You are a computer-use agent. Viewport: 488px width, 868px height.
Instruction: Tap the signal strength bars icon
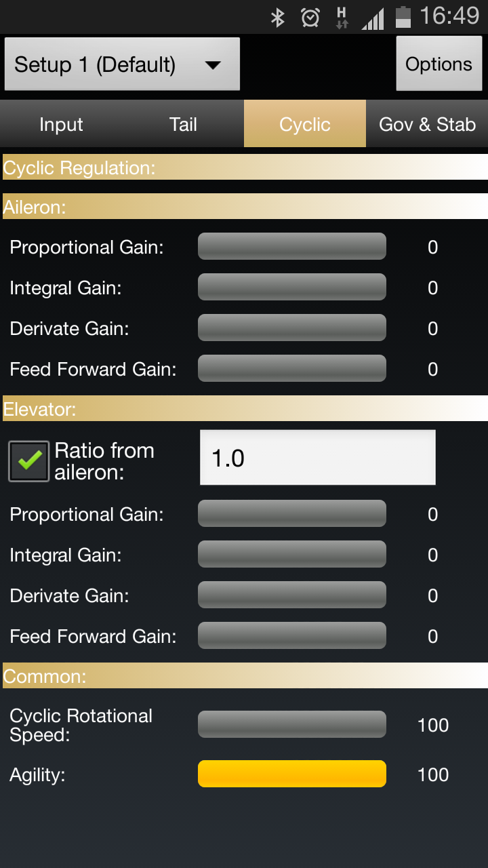[373, 18]
